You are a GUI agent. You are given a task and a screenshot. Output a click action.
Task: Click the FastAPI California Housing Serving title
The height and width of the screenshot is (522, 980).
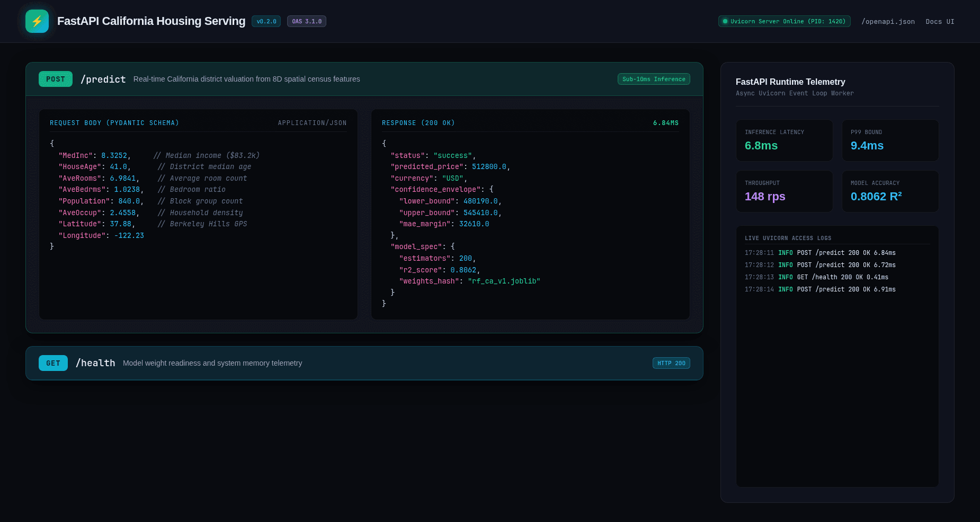tap(152, 21)
